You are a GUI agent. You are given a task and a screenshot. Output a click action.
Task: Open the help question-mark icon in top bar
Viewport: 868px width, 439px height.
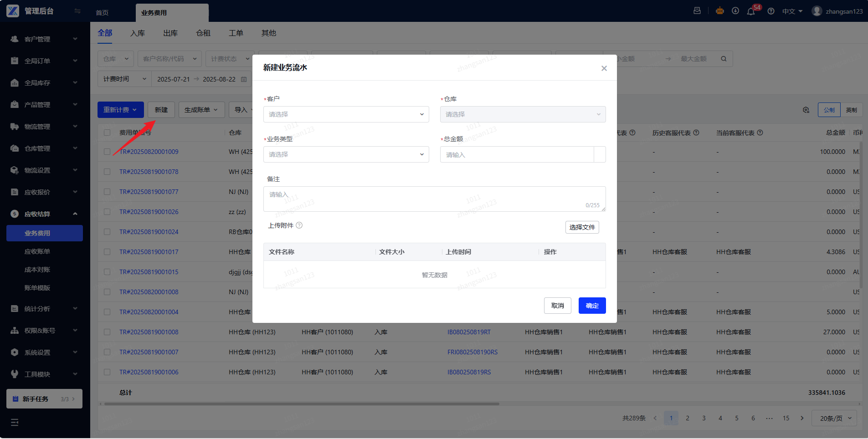(771, 11)
